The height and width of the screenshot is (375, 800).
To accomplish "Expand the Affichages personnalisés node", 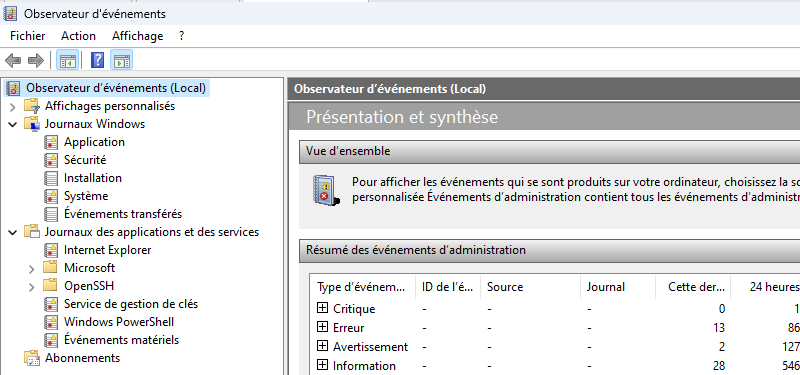I will [13, 107].
